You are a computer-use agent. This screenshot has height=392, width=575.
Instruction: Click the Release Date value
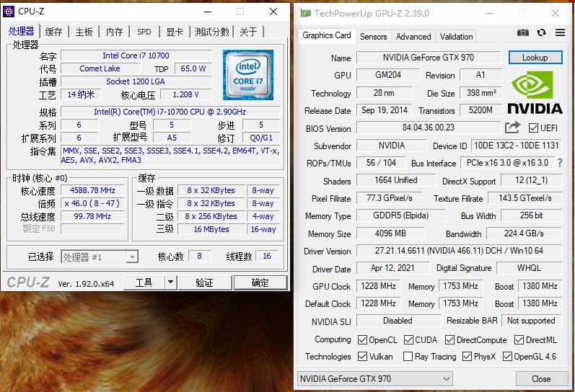384,110
